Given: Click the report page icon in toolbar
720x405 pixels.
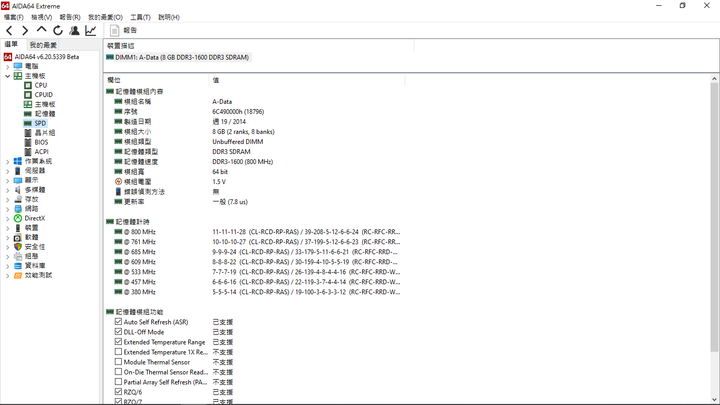Looking at the screenshot, I should tap(114, 30).
